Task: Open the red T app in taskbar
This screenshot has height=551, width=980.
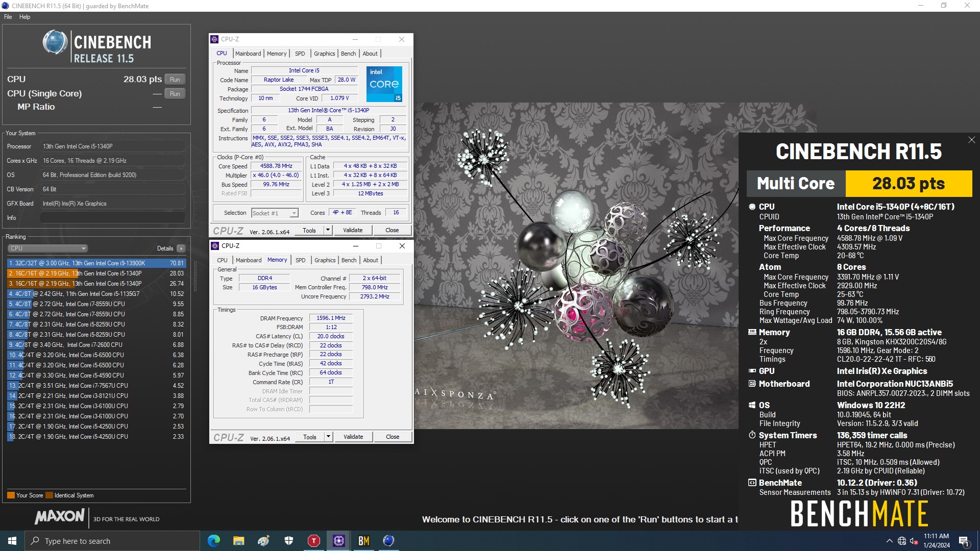Action: [x=314, y=541]
